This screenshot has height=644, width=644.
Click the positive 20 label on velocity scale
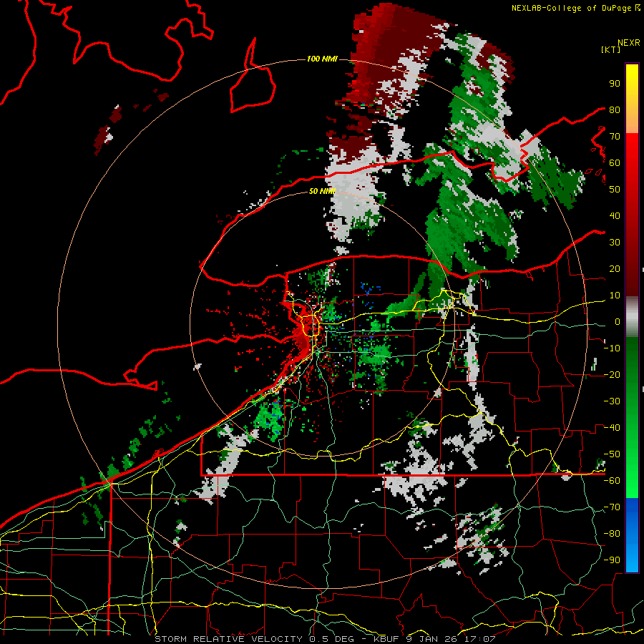click(x=615, y=268)
